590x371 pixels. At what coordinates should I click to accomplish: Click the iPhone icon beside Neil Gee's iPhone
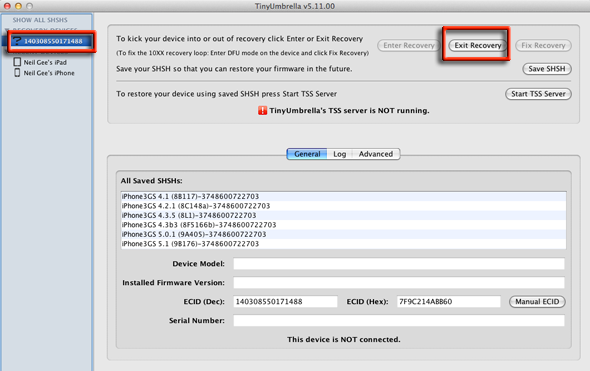(17, 73)
